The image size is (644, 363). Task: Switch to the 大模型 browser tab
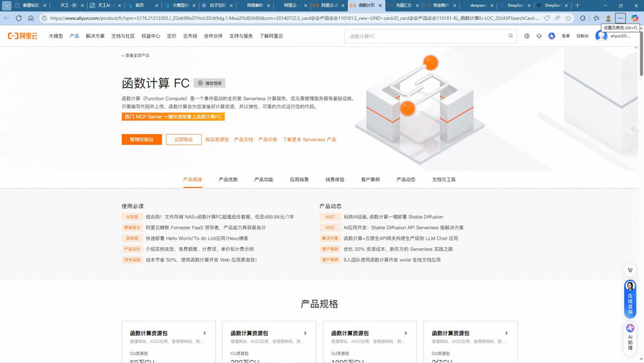coord(180,5)
